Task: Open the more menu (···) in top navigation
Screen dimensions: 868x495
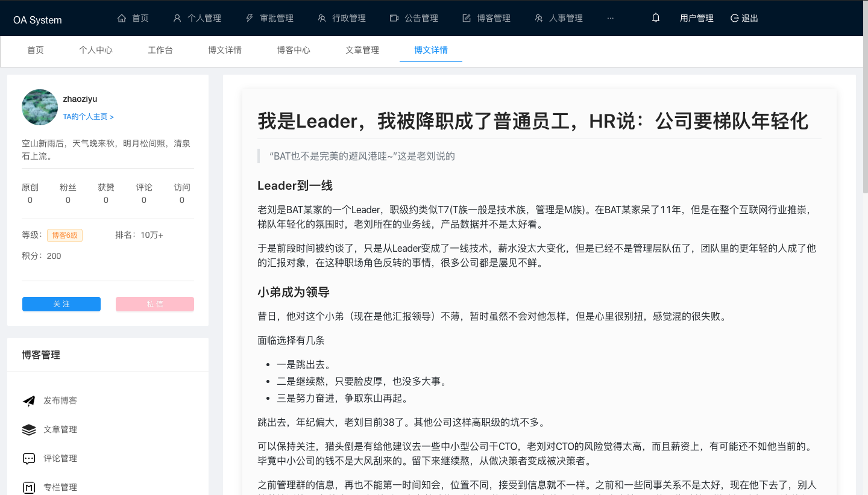Action: (x=611, y=18)
